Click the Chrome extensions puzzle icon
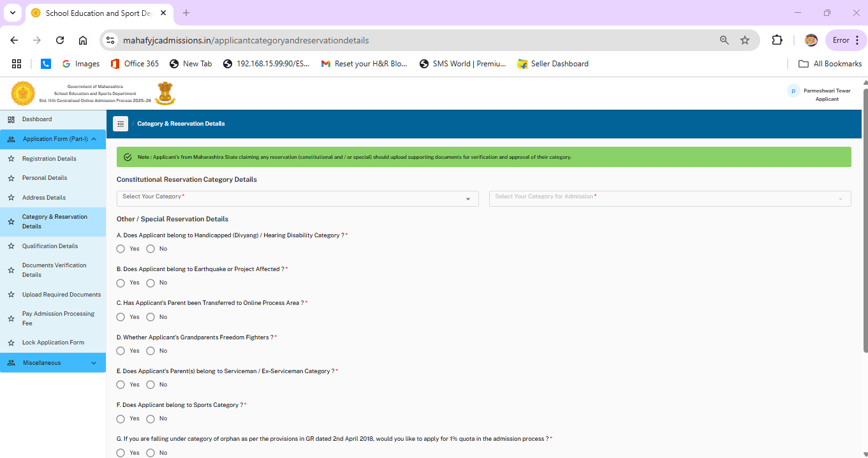This screenshot has height=458, width=868. [777, 40]
